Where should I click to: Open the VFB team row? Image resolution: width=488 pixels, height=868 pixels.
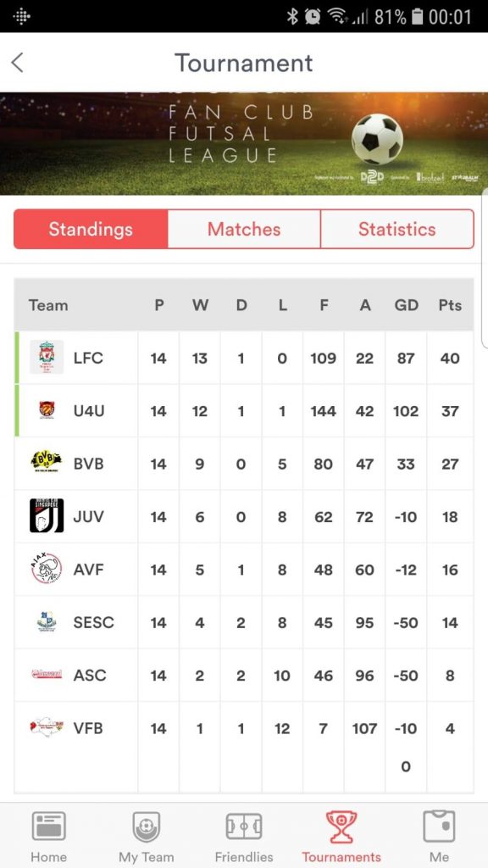244,748
